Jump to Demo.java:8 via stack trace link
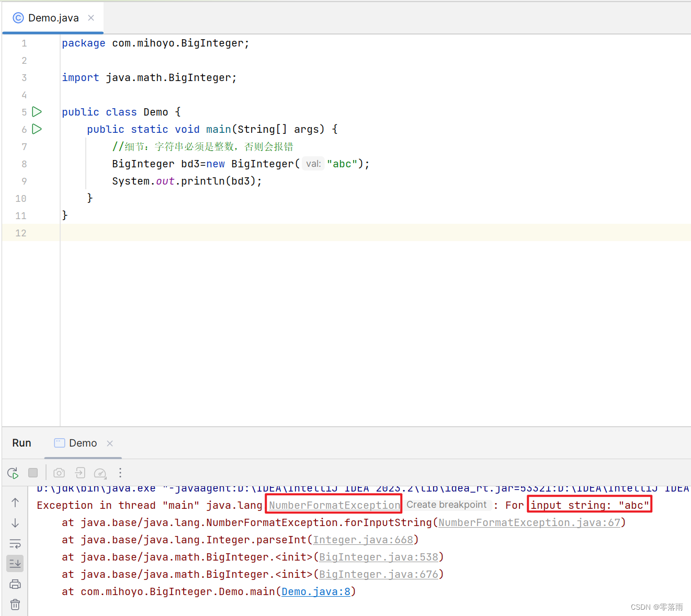Viewport: 691px width, 616px height. [315, 591]
